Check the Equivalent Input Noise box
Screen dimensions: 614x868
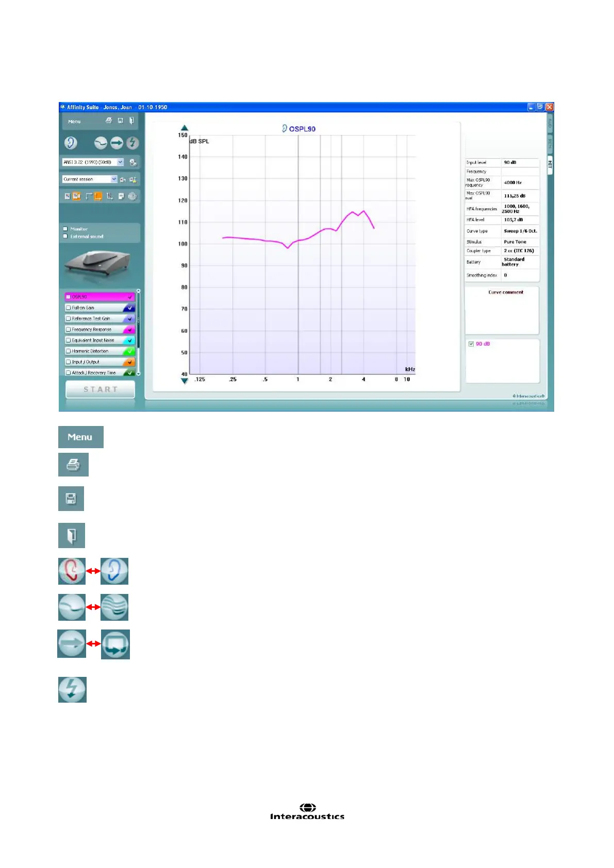[x=68, y=340]
